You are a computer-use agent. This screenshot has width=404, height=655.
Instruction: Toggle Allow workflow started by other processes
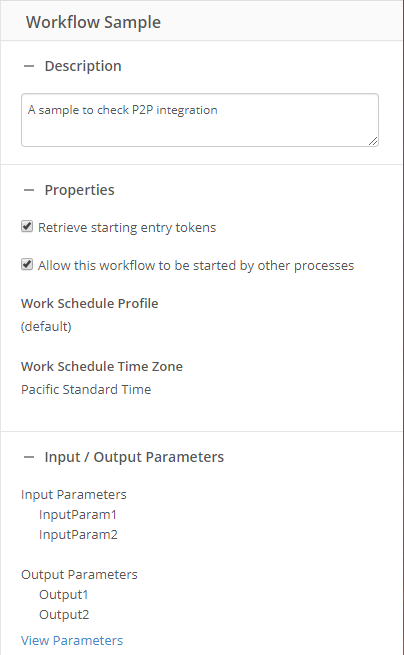(x=27, y=265)
